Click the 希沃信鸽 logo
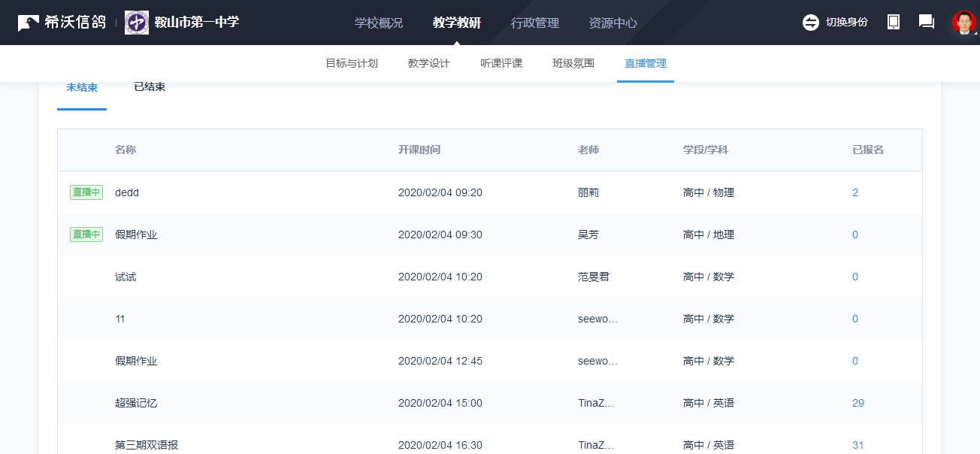The width and height of the screenshot is (980, 454). (x=62, y=23)
